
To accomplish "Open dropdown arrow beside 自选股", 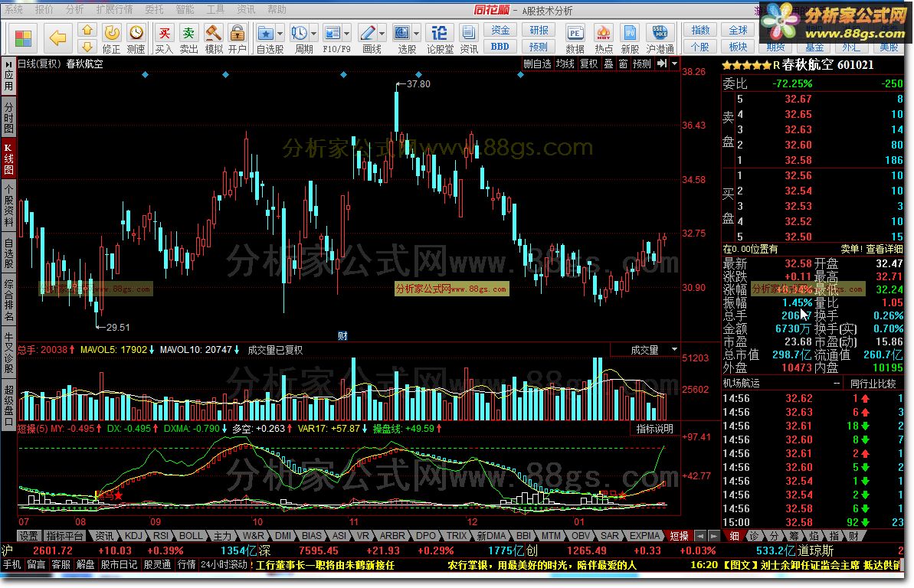I will pyautogui.click(x=280, y=33).
